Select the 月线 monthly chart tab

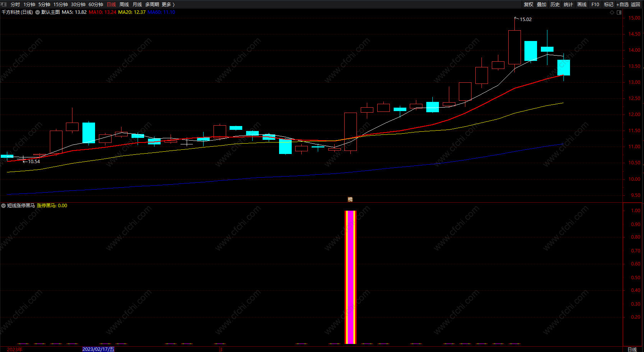[x=137, y=4]
